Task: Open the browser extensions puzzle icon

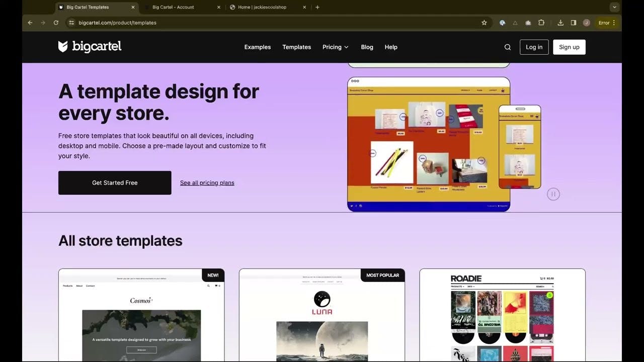Action: click(541, 23)
